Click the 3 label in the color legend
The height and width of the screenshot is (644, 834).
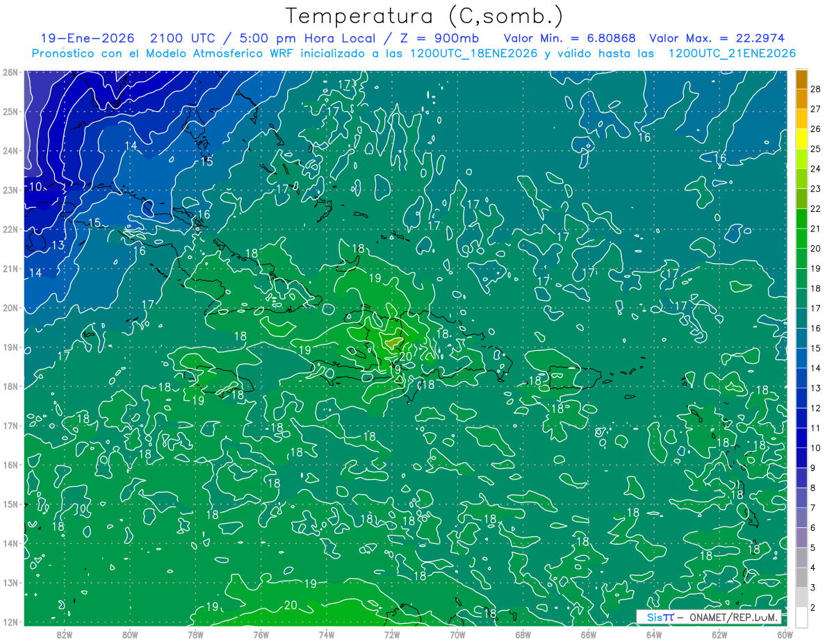pyautogui.click(x=813, y=588)
